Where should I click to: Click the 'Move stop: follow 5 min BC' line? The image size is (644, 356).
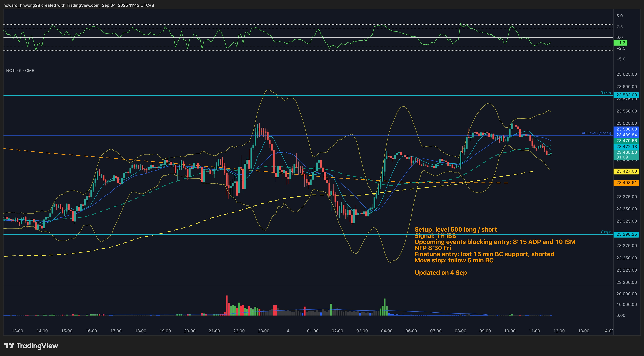(x=454, y=260)
